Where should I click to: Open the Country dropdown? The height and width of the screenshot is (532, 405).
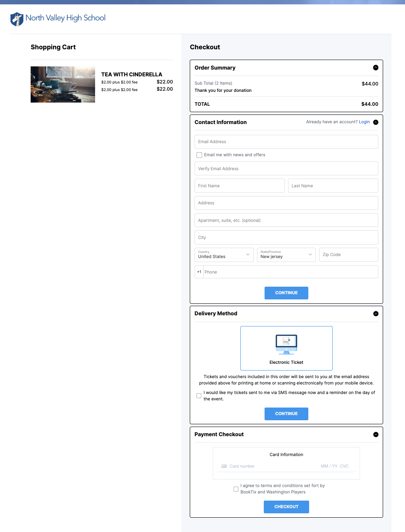coord(224,255)
